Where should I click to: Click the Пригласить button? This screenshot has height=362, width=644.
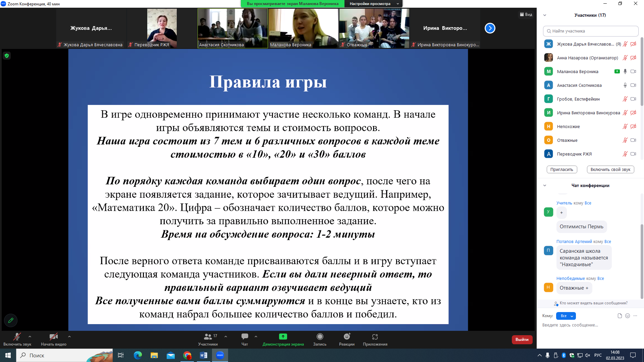coord(562,170)
